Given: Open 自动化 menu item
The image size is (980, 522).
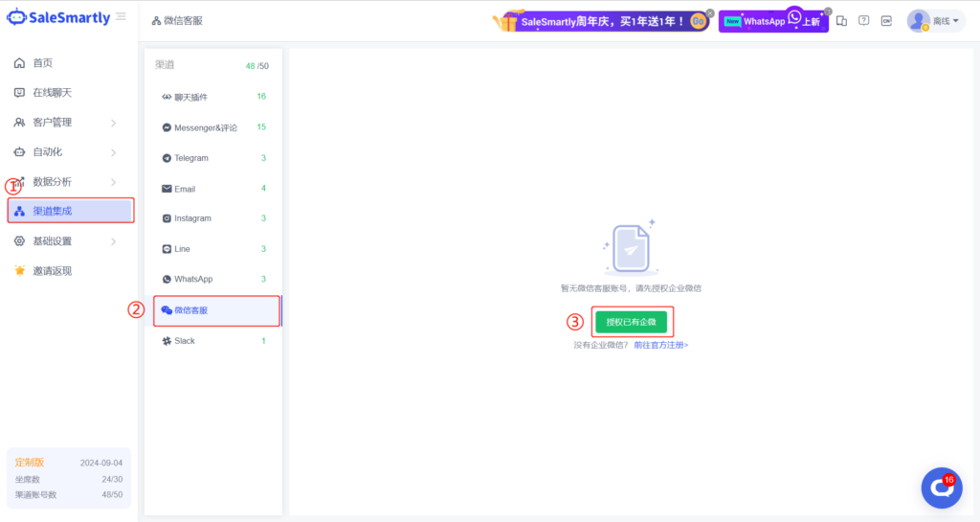Looking at the screenshot, I should tap(48, 152).
